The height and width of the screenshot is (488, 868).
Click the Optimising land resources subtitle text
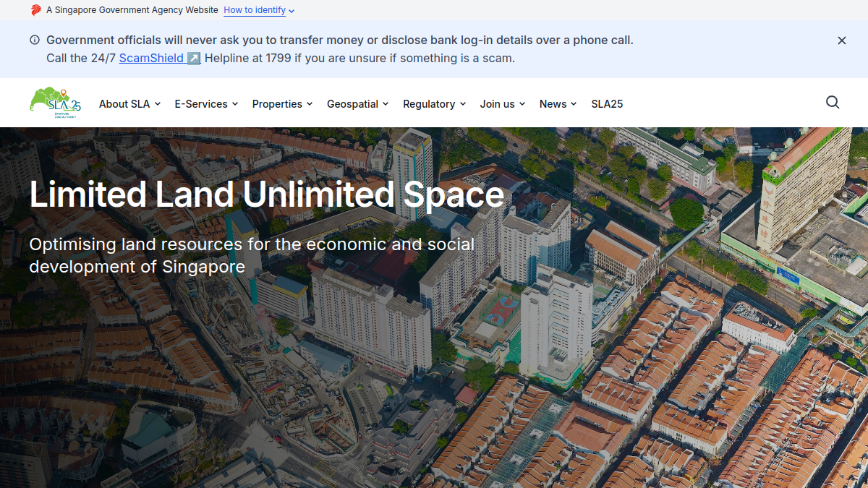point(252,255)
